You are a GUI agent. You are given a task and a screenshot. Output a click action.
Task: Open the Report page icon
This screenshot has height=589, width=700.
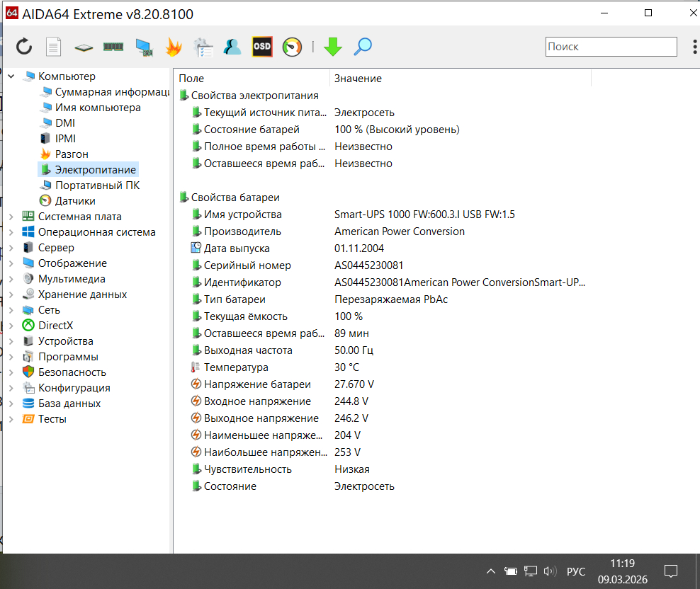point(54,47)
